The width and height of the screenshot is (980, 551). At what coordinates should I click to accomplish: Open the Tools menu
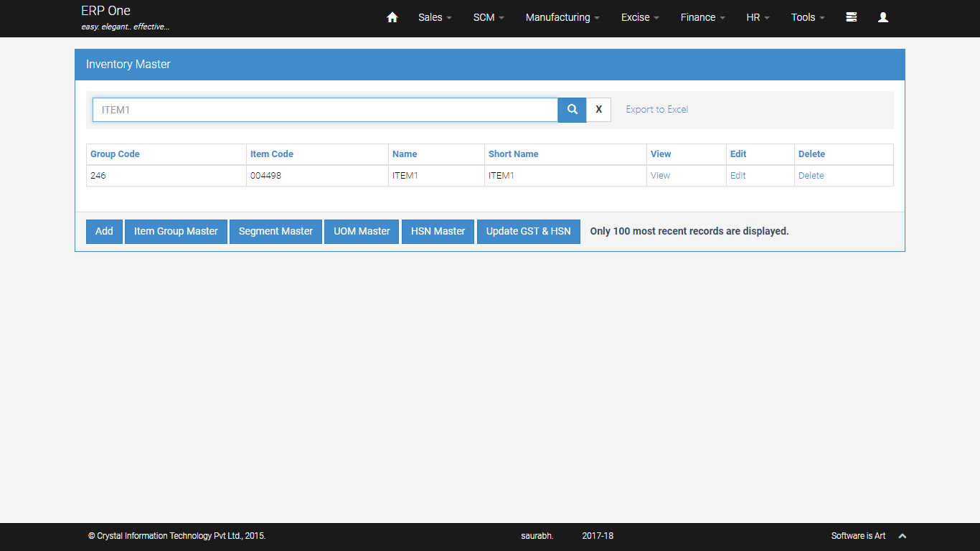point(808,17)
